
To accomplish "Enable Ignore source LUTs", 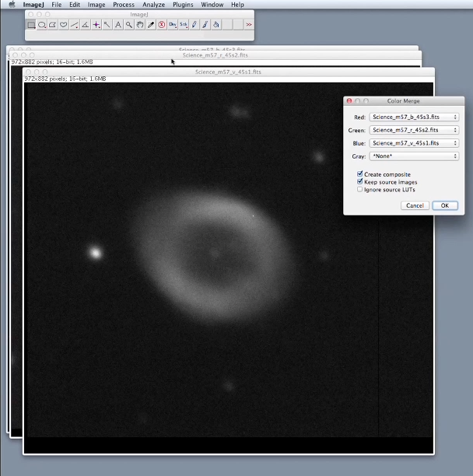I will tap(359, 190).
